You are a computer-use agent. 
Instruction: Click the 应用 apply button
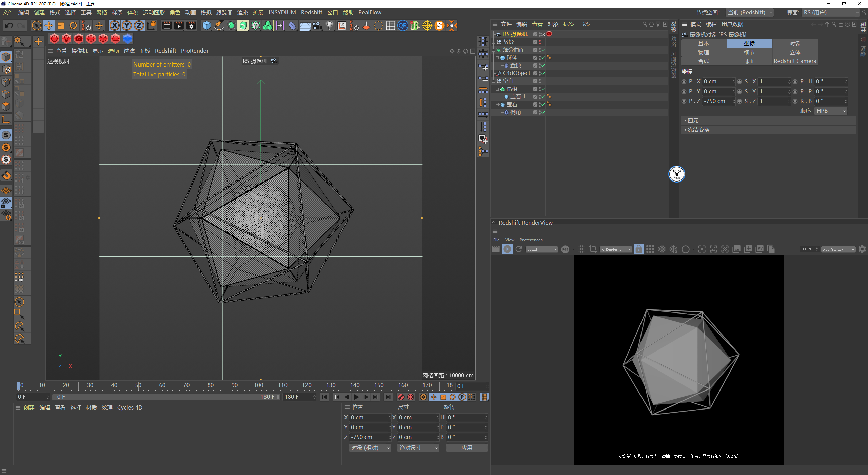(467, 448)
